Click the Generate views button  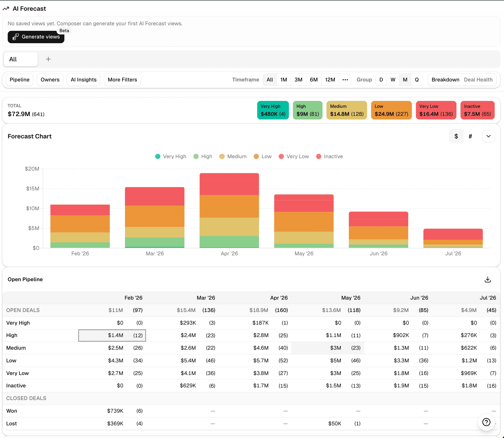[36, 37]
